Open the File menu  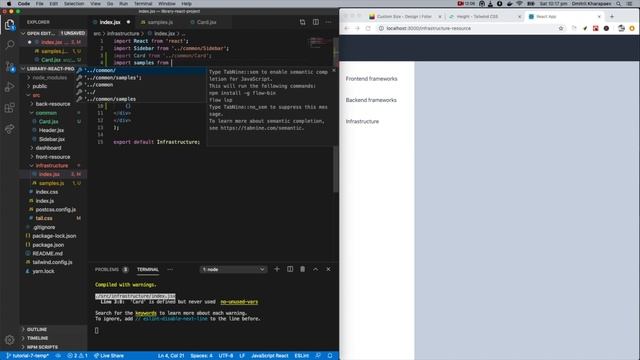(40, 4)
